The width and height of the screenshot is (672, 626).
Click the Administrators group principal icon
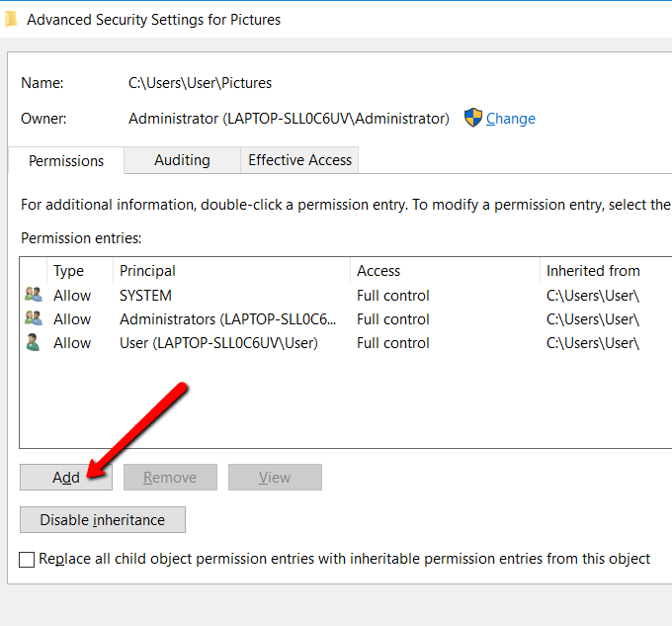click(x=34, y=318)
